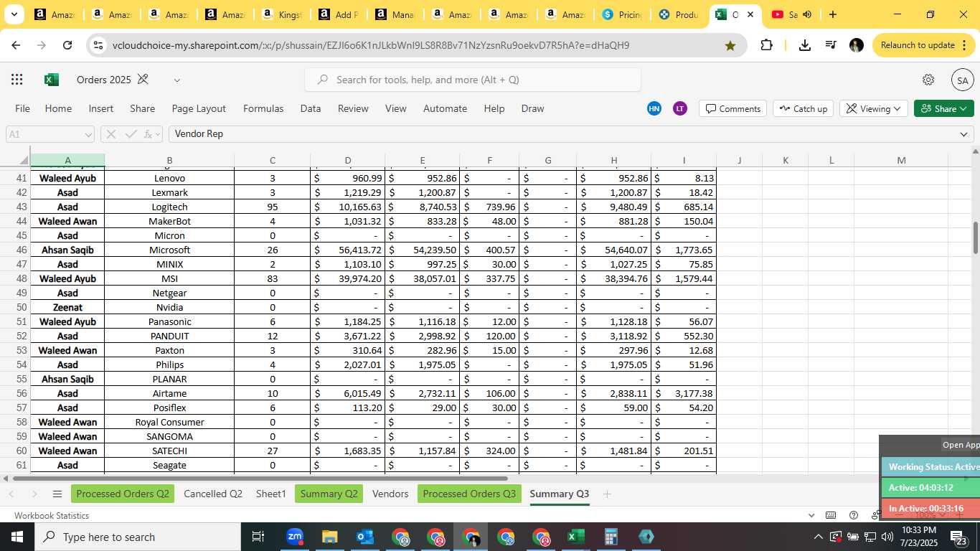Open the Automate ribbon tab
The width and height of the screenshot is (980, 551).
tap(445, 108)
